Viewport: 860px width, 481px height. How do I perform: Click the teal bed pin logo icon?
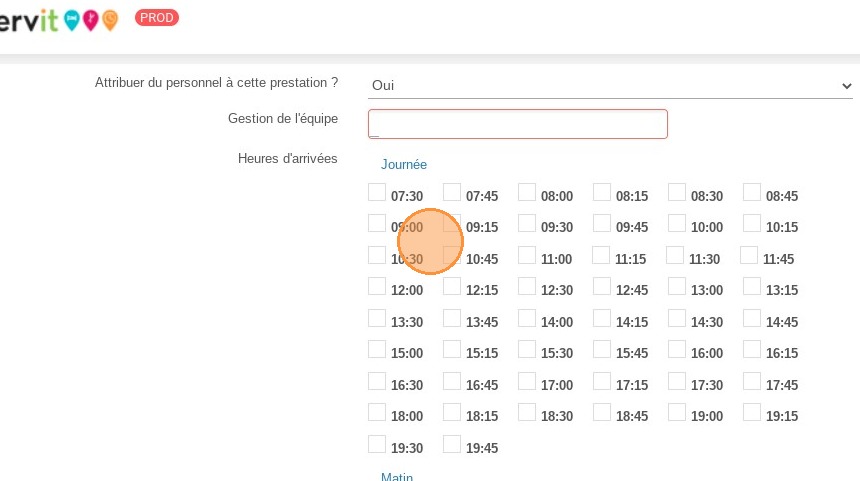(x=72, y=20)
